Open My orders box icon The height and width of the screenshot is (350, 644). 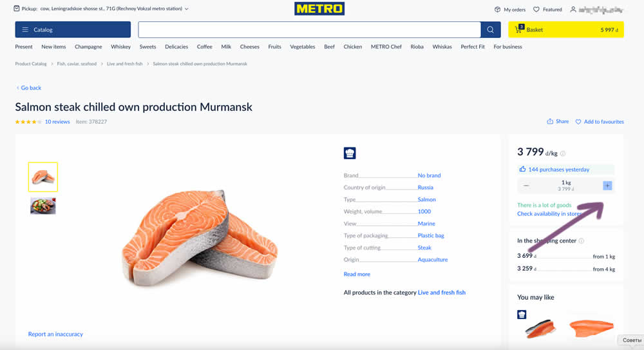click(x=498, y=10)
